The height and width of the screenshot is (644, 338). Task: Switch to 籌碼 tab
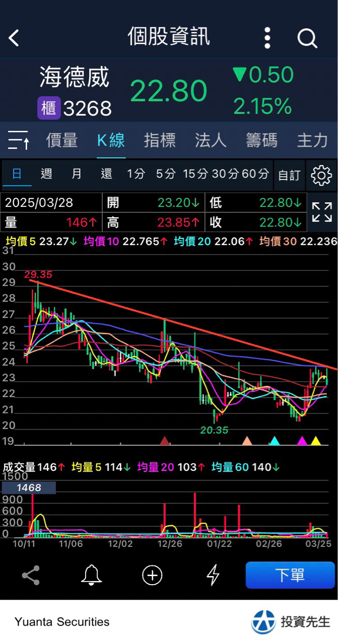pos(261,140)
